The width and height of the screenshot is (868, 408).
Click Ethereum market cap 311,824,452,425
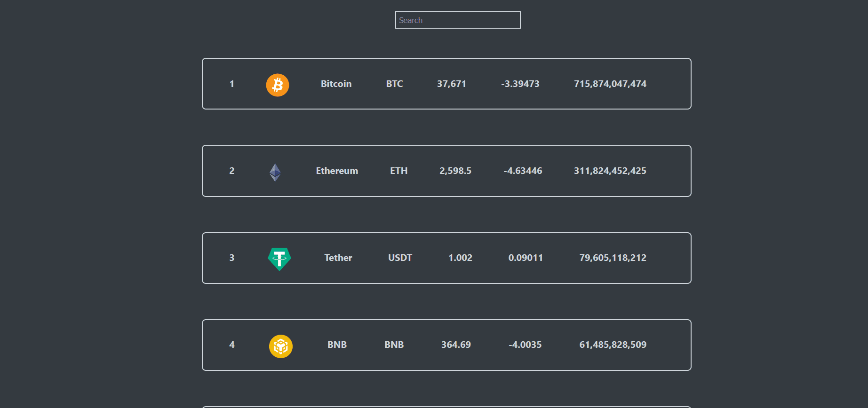pyautogui.click(x=610, y=171)
